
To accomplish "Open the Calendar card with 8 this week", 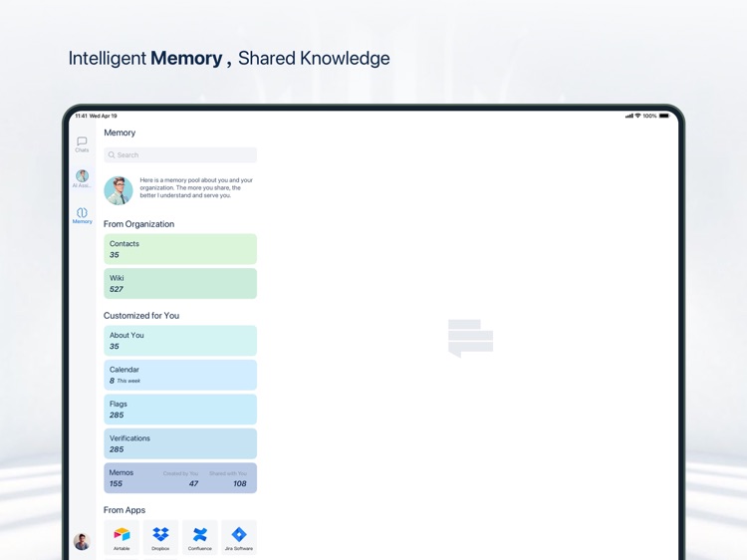I will coord(180,375).
